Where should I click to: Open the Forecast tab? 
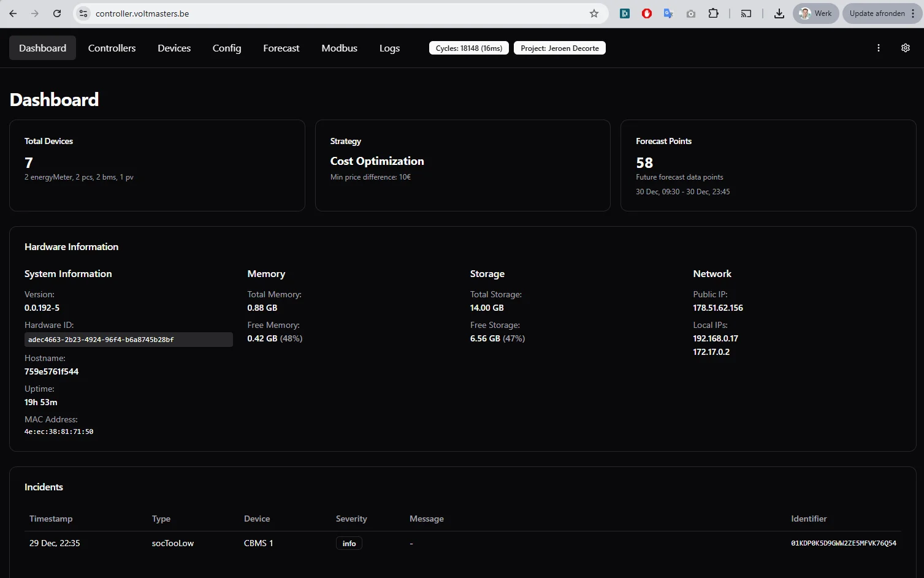click(x=281, y=48)
